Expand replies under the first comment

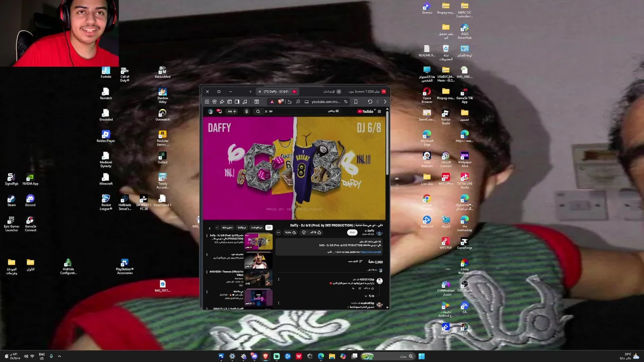[370, 296]
